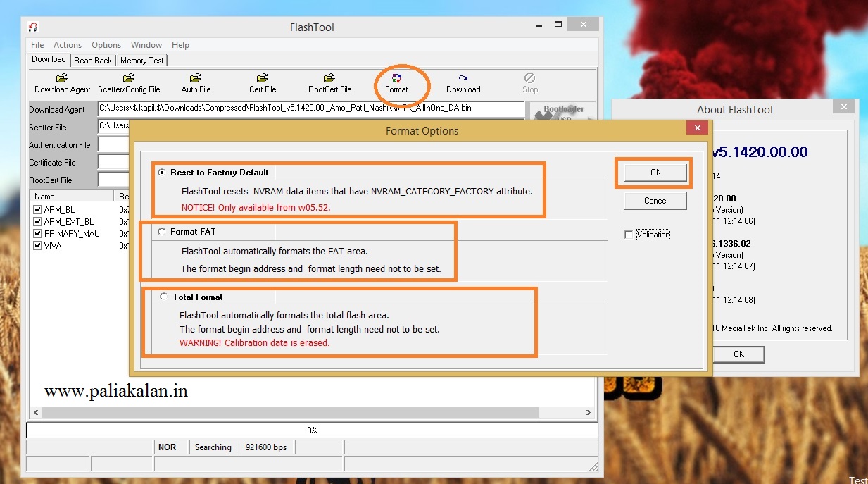Click the Auth File toolbar icon
Screen dimensions: 868x484
pyautogui.click(x=196, y=83)
